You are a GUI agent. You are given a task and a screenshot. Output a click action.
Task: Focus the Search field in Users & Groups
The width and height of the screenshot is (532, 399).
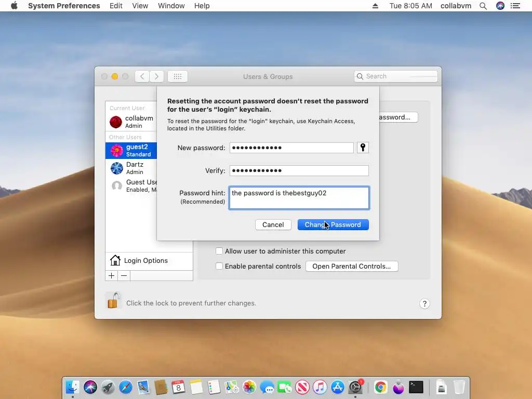tap(395, 76)
